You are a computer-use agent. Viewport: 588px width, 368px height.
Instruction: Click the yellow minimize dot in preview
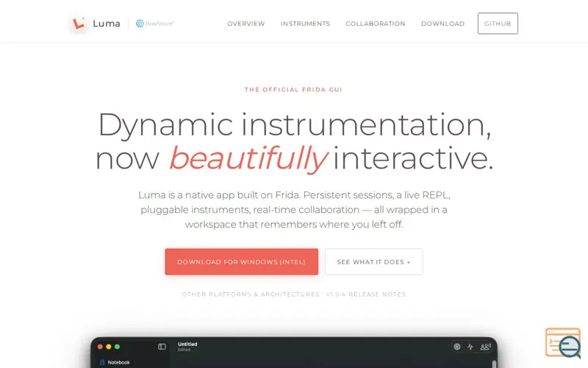click(x=109, y=347)
